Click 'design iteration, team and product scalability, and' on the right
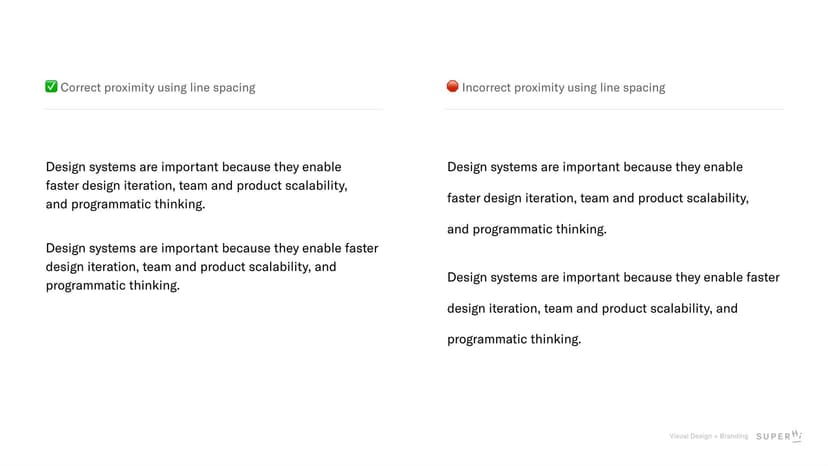 pos(592,308)
